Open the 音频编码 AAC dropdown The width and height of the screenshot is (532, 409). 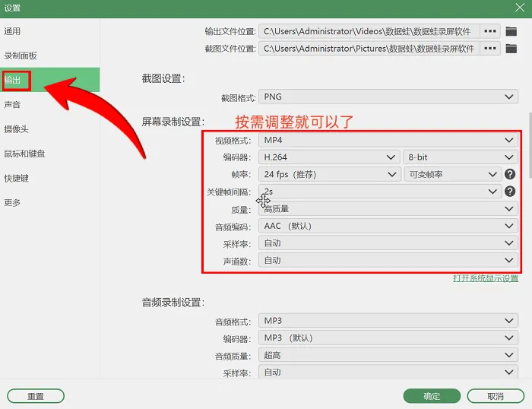point(388,226)
